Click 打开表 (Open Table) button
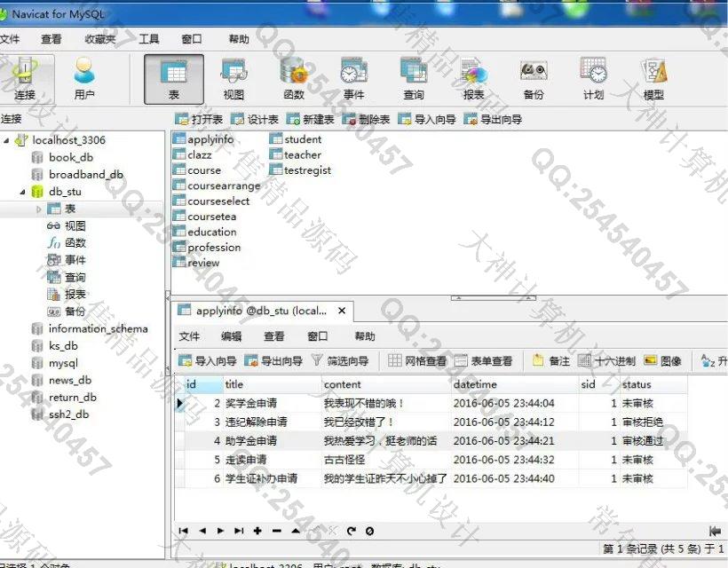728x568 pixels. [x=199, y=119]
